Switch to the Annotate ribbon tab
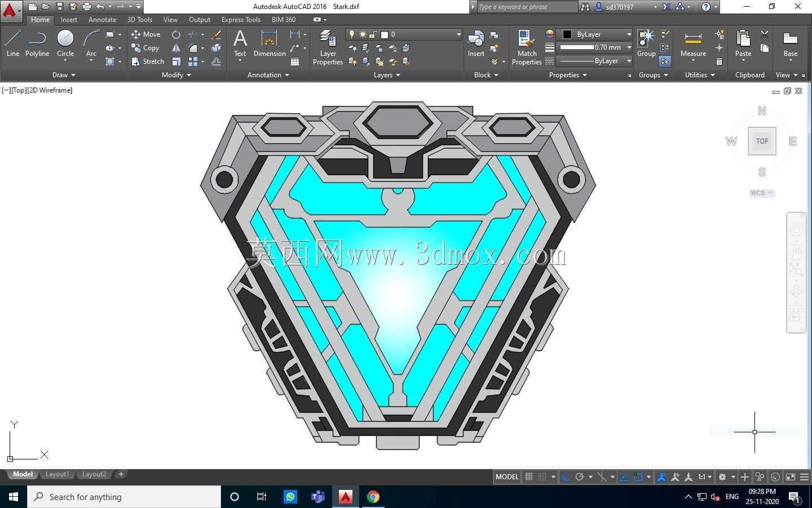 102,20
